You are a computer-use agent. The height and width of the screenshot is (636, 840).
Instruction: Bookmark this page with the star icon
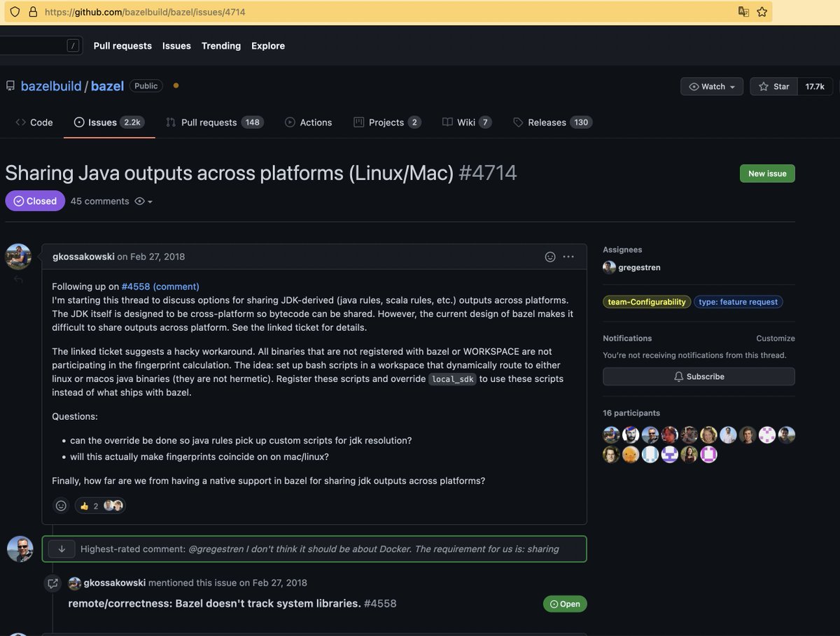[x=762, y=12]
